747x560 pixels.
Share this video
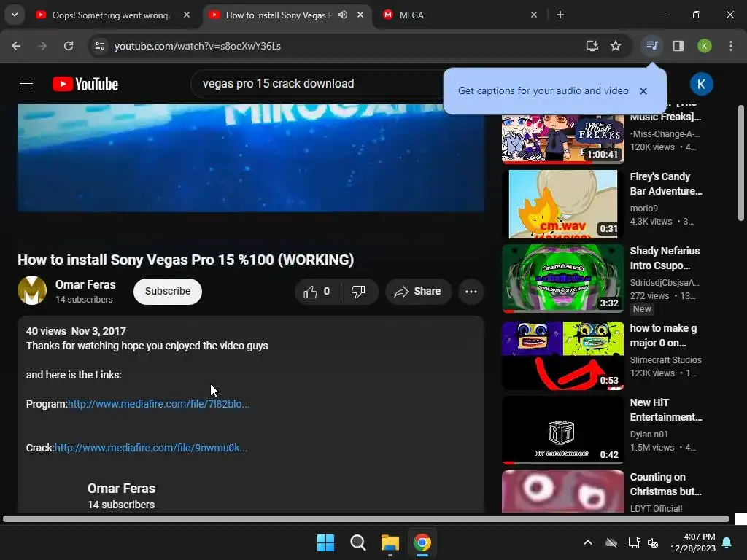pos(418,292)
